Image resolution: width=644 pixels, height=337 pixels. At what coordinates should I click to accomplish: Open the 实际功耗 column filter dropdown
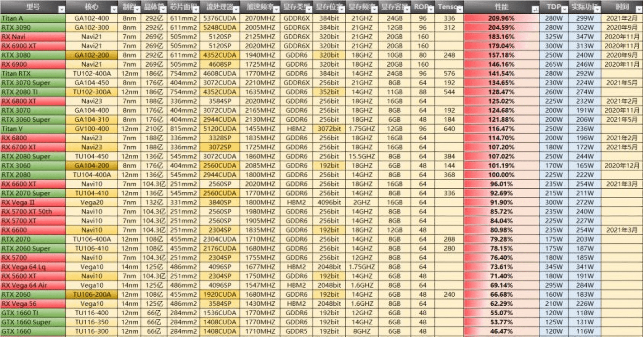point(597,9)
